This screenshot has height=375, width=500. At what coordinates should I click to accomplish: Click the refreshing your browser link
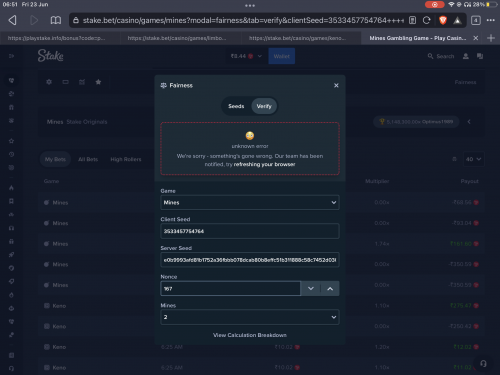tap(264, 164)
